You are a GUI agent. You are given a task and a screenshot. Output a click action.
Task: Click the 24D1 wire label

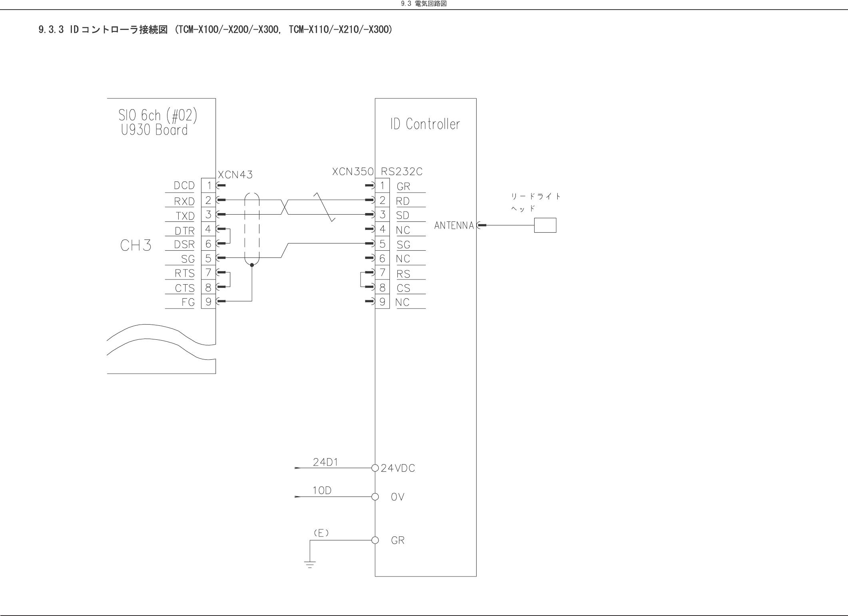point(325,462)
